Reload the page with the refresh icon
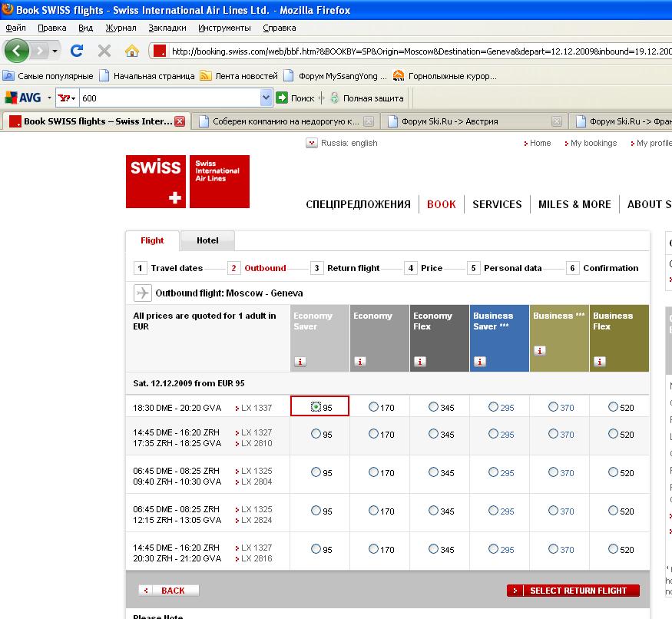672x619 pixels. [77, 51]
